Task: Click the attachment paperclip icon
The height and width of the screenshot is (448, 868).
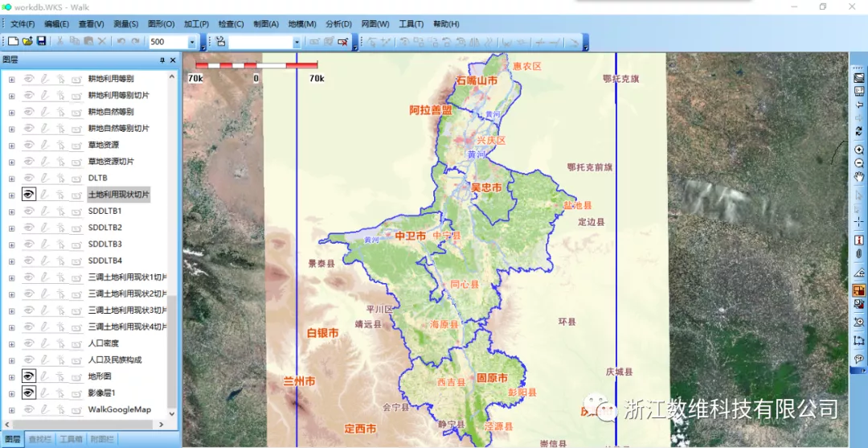Action: tap(859, 253)
